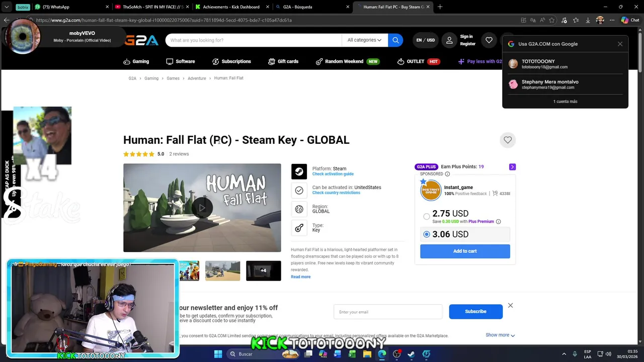Viewport: 644px width, 362px height.
Task: Click the browser profile avatar
Action: click(x=600, y=20)
